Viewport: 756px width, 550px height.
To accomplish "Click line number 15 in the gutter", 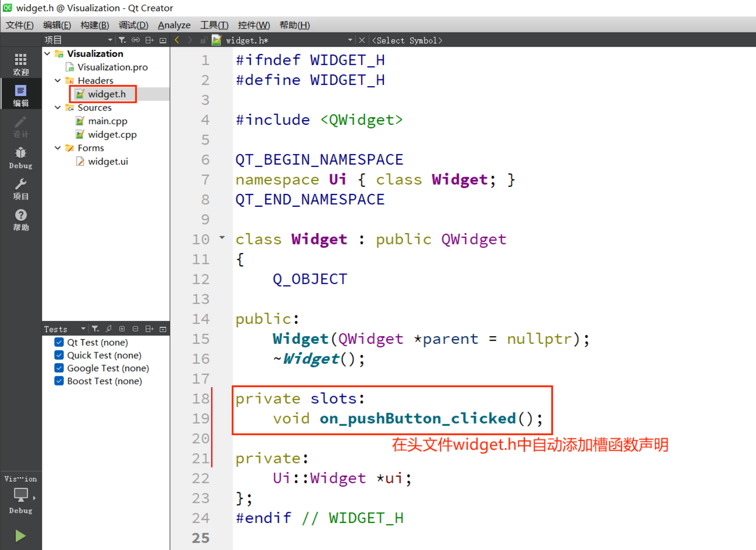I will pos(201,339).
